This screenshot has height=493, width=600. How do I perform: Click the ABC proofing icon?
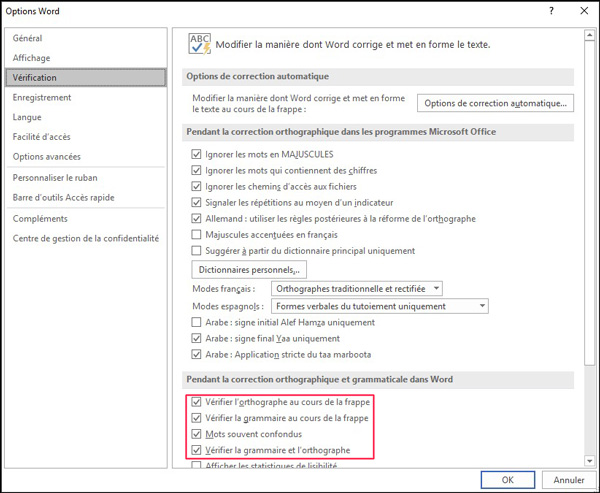point(199,44)
